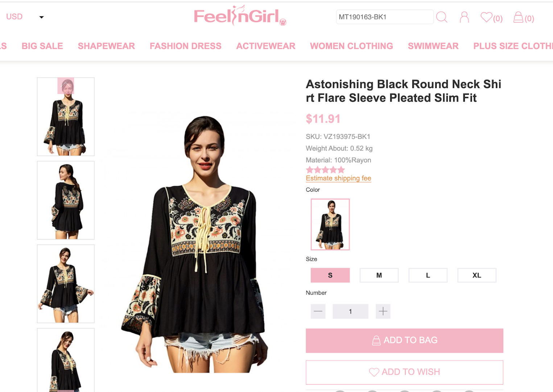Image resolution: width=553 pixels, height=392 pixels.
Task: Click the FeelinGirl logo
Action: point(240,16)
